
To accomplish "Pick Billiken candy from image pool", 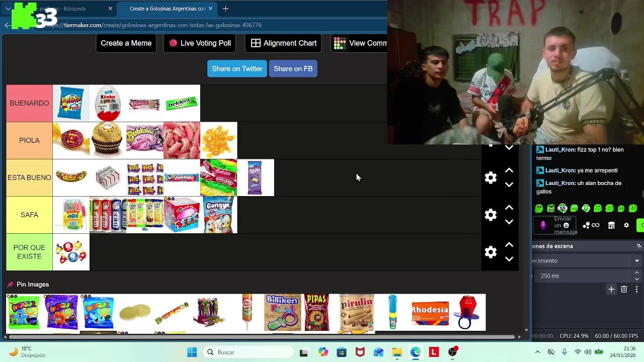I will pyautogui.click(x=282, y=313).
